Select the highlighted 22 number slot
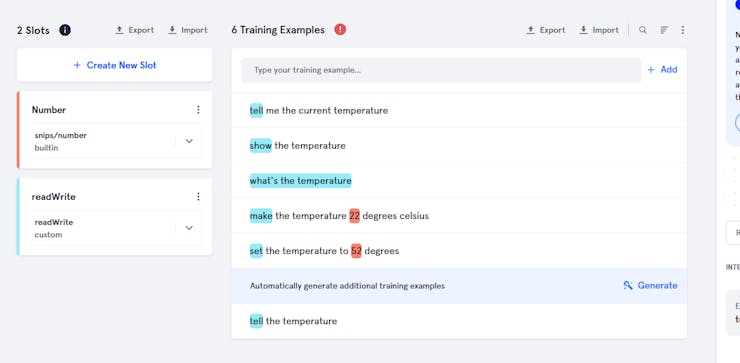This screenshot has width=740, height=363. pos(354,216)
